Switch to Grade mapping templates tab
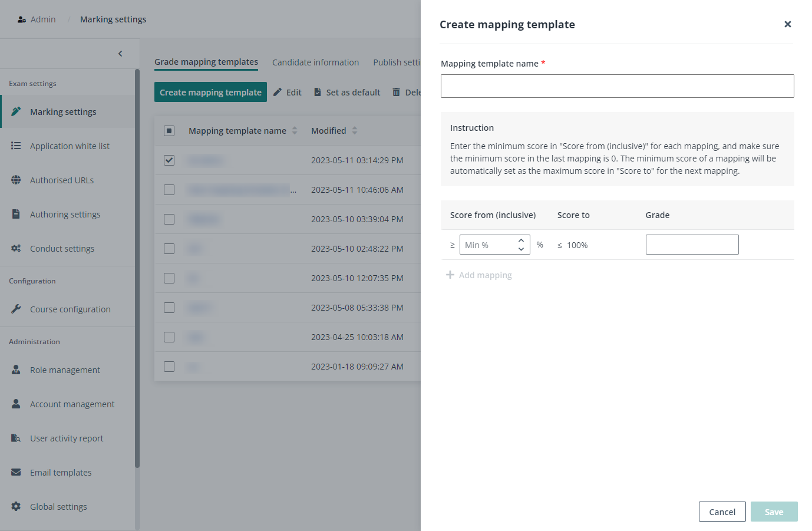 [x=206, y=62]
